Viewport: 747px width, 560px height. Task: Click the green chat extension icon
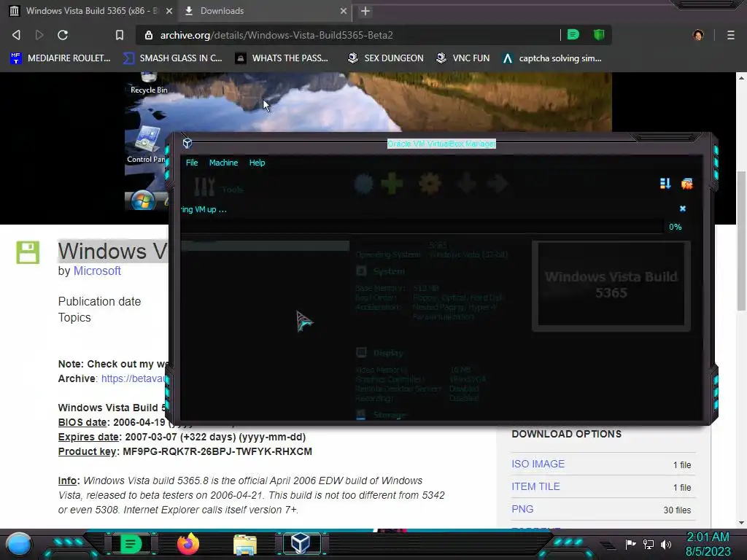[573, 34]
